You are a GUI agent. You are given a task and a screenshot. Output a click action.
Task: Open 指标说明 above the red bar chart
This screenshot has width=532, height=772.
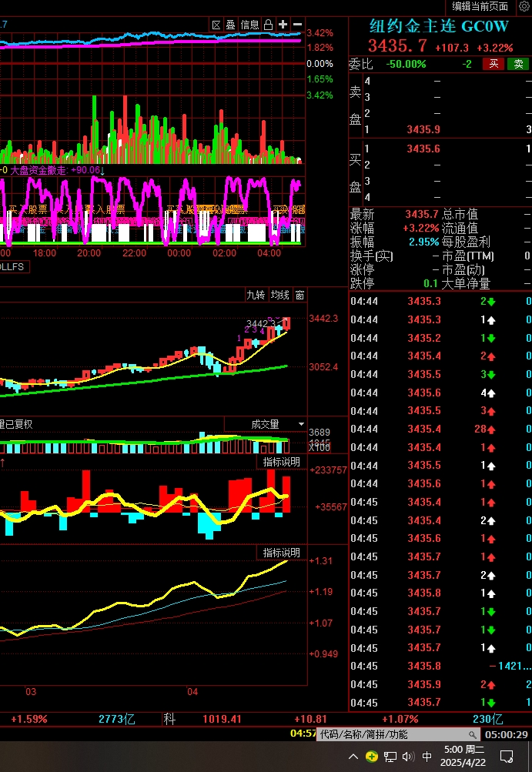coord(281,462)
